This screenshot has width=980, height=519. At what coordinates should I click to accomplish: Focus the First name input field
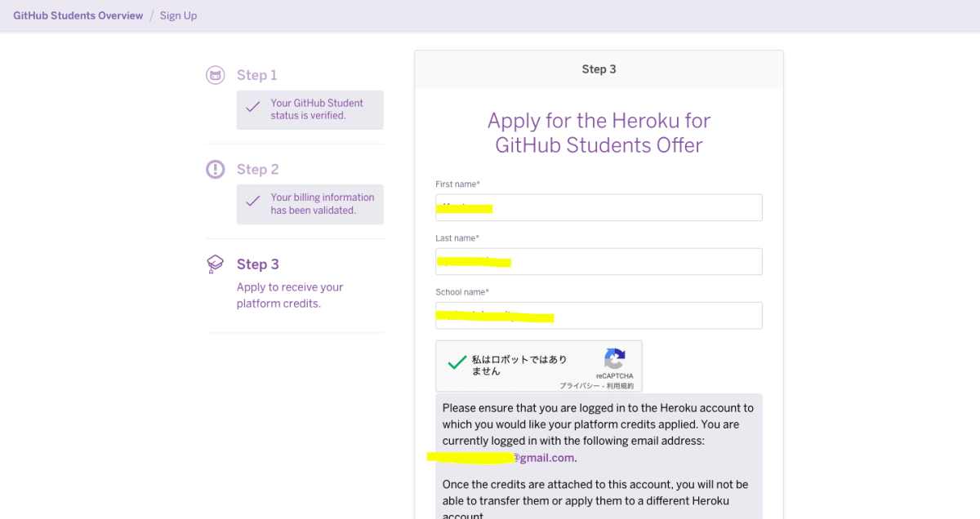599,207
